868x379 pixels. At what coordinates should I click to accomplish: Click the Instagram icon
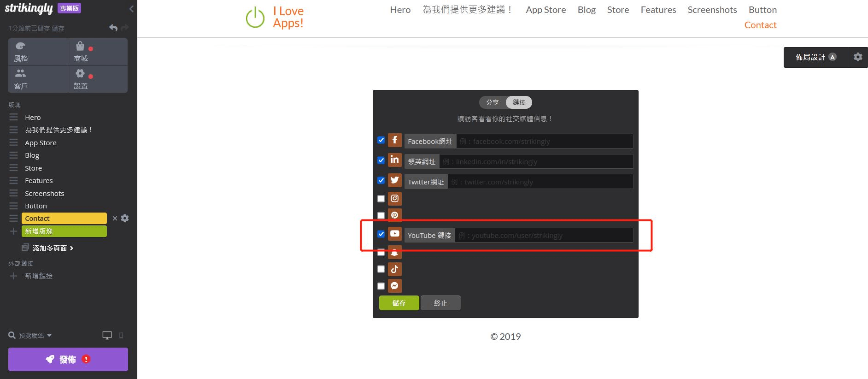395,199
